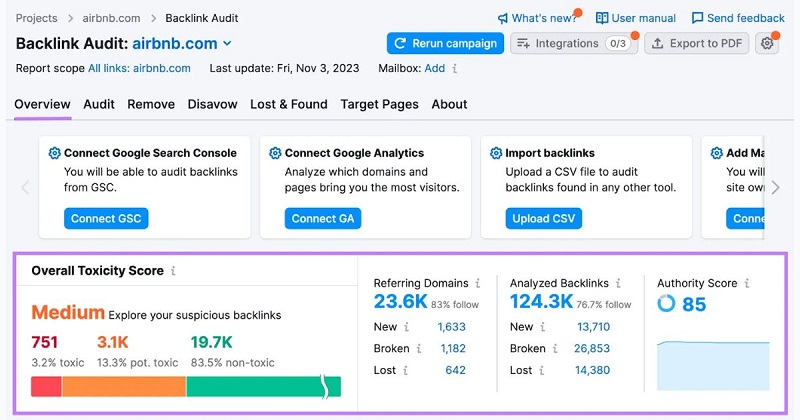Open the Disavow tab
Viewport: 800px width, 420px height.
(212, 104)
